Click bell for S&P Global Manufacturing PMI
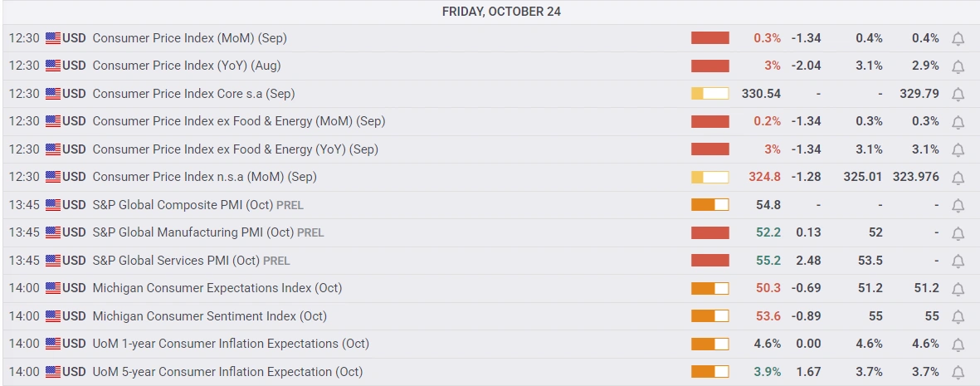980x386 pixels. point(958,233)
